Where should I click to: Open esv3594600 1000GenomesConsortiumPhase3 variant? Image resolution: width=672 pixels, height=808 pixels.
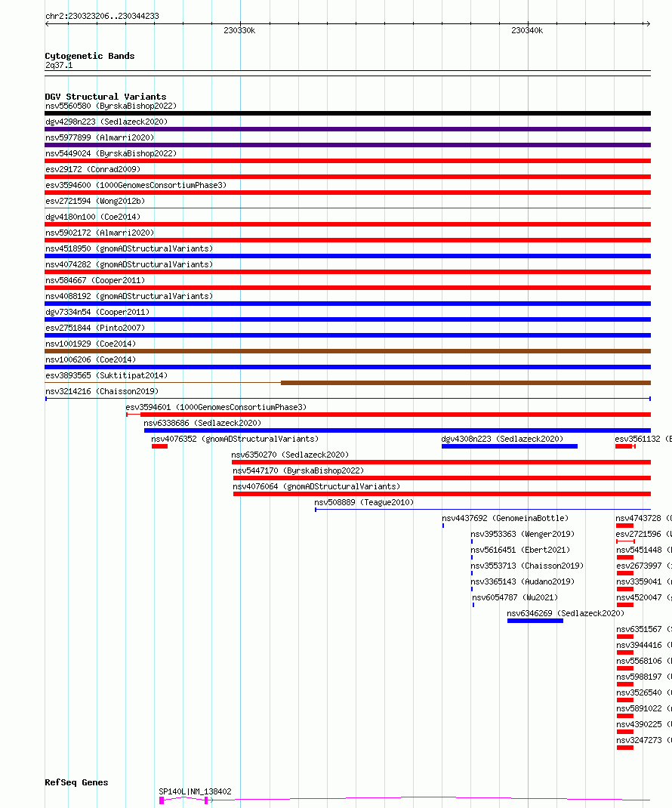tap(136, 185)
